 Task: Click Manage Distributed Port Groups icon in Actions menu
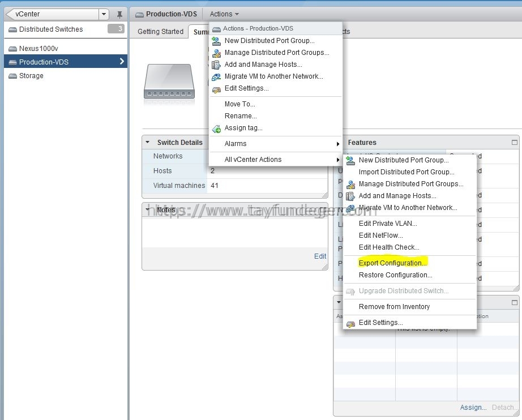[216, 53]
